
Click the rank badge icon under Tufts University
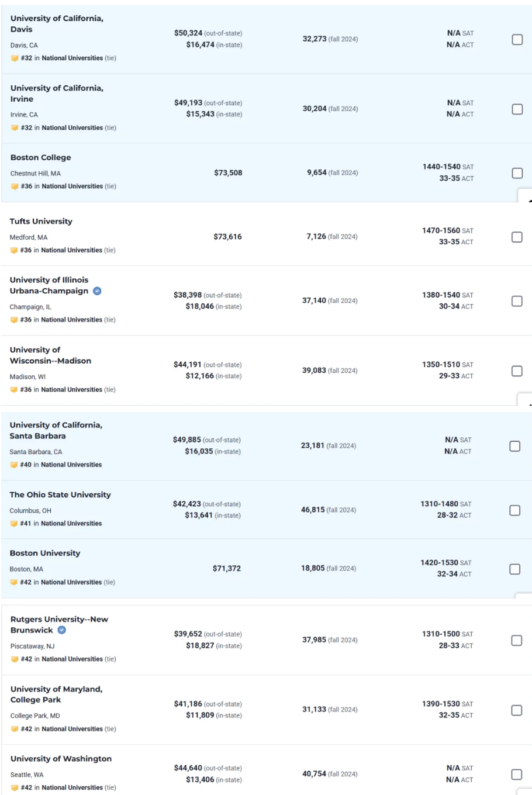coord(14,251)
